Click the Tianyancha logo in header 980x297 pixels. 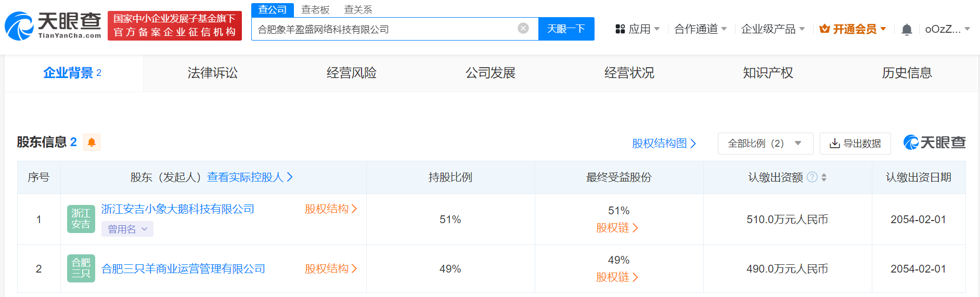tap(53, 26)
